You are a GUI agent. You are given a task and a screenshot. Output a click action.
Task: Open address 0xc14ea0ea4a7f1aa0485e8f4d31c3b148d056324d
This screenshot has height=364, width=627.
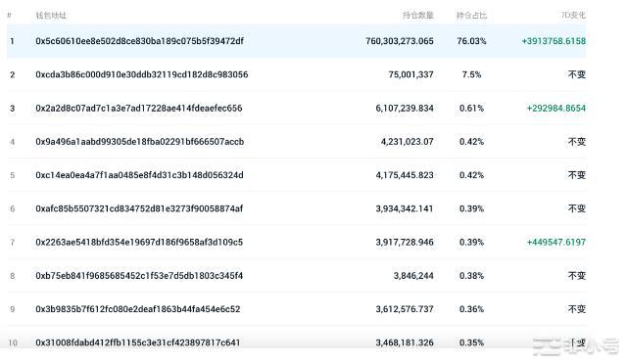click(139, 175)
